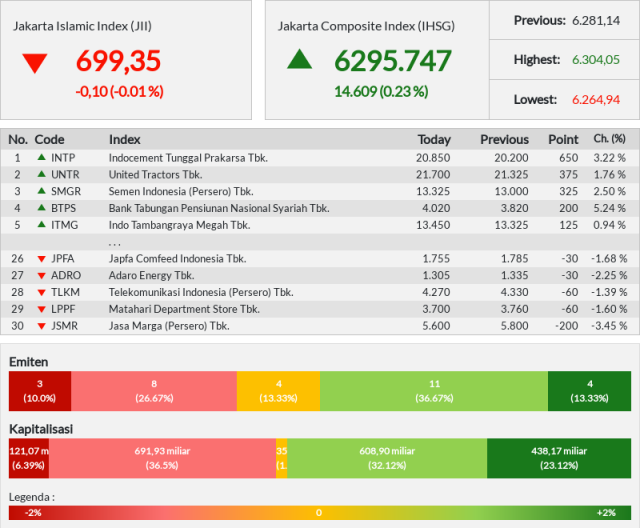Click the Ch. (%) column header
Viewport: 640px width, 528px height.
609,139
